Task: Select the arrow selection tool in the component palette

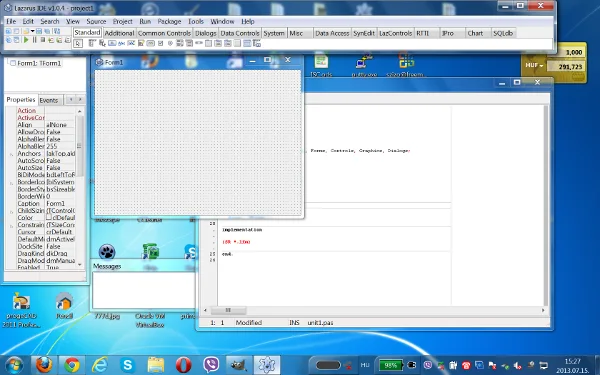Action: pos(78,44)
